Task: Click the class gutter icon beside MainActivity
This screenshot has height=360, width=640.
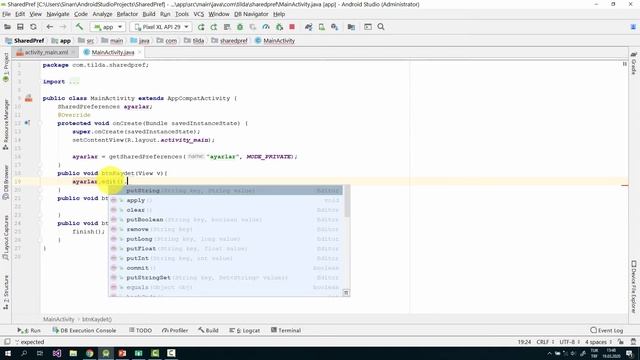Action: (x=29, y=98)
